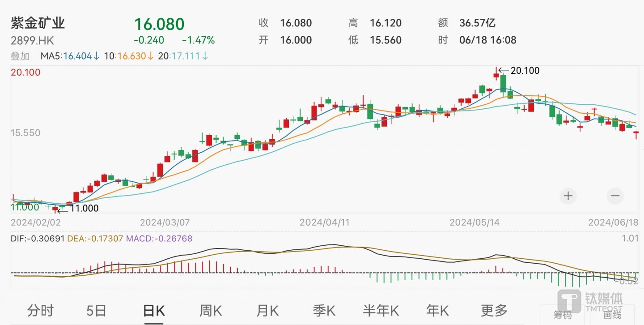This screenshot has width=644, height=325.
Task: Show the 季K quarterly chart
Action: coord(324,310)
